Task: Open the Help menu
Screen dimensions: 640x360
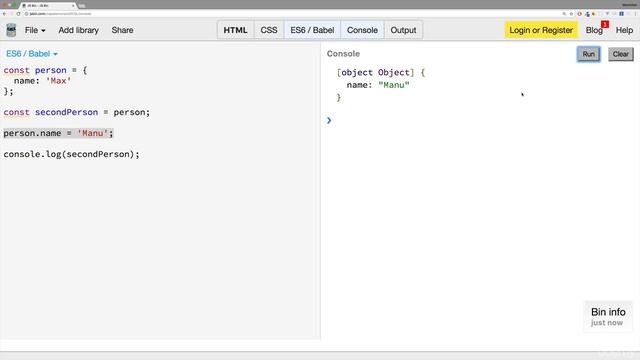Action: (624, 30)
